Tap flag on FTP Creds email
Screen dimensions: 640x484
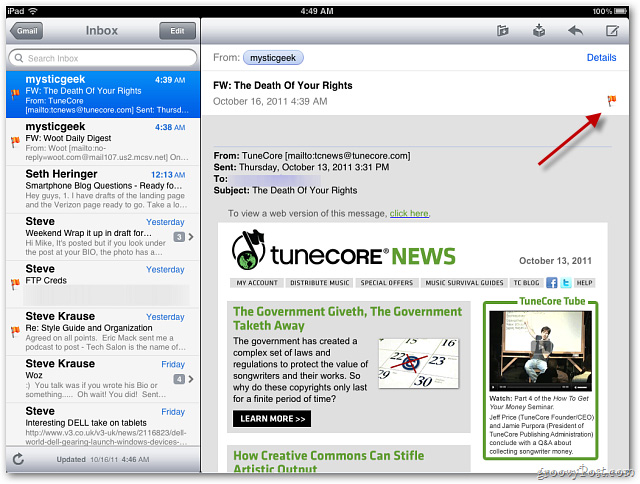click(x=15, y=284)
